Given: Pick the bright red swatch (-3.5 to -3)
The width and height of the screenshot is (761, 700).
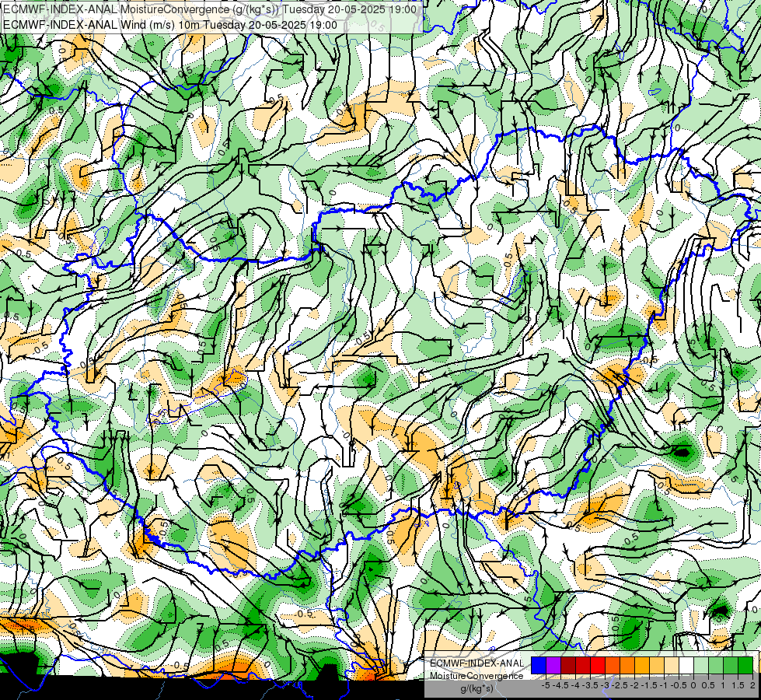Looking at the screenshot, I should coord(598,666).
